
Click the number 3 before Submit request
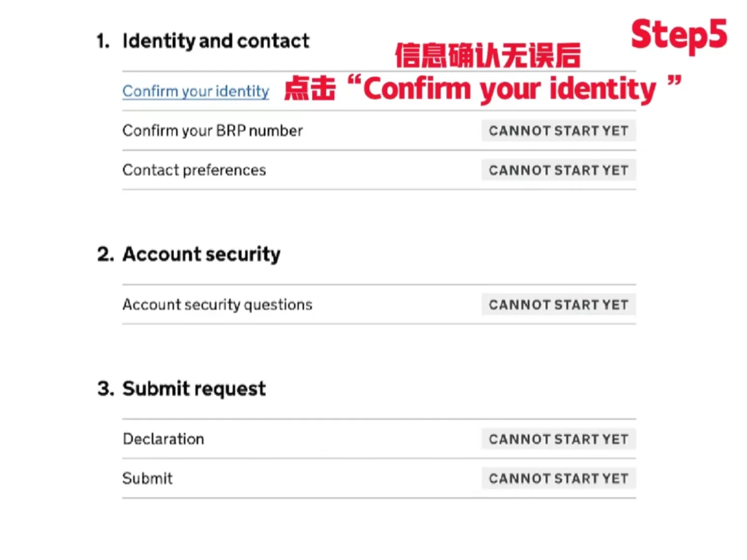pyautogui.click(x=105, y=388)
